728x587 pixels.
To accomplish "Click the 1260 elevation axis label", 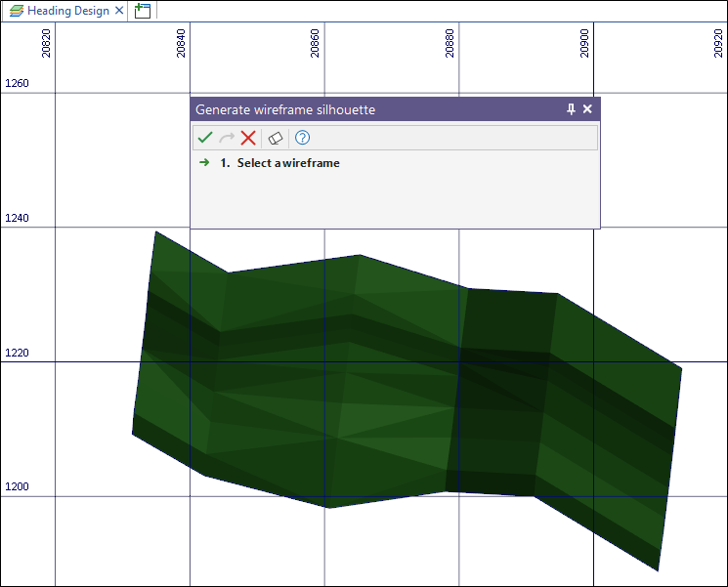I will click(x=18, y=84).
